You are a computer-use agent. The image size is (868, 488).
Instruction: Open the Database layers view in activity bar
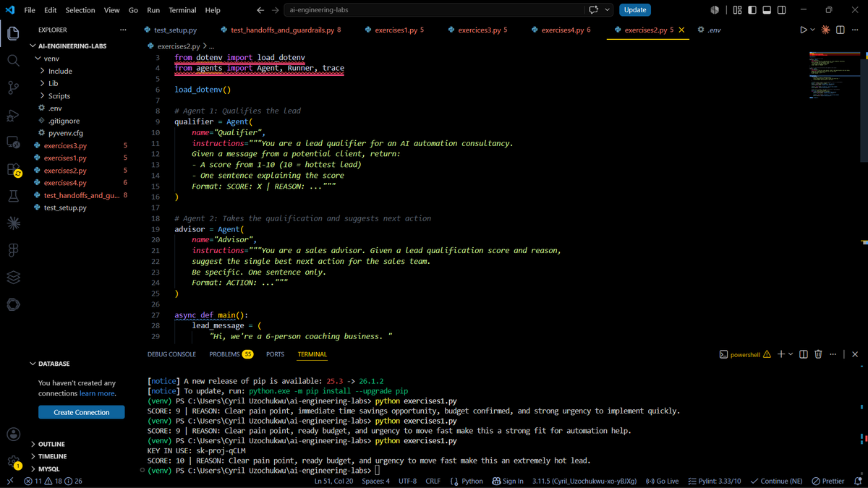click(13, 278)
